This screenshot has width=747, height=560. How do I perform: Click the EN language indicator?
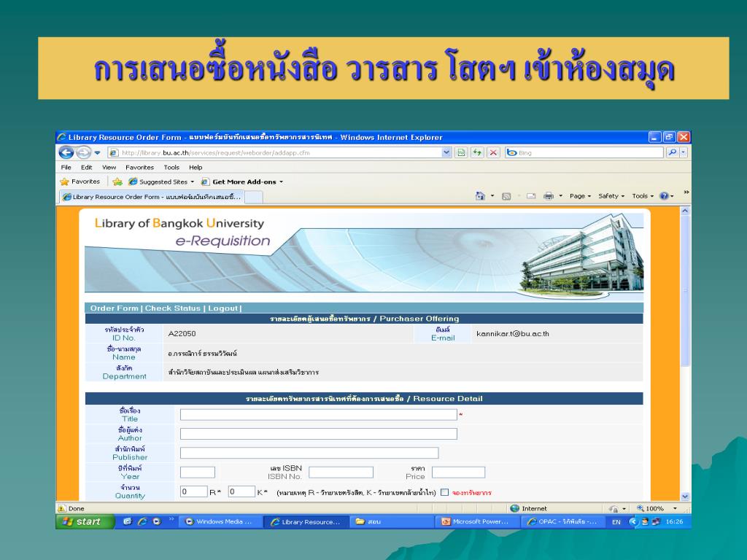point(616,522)
